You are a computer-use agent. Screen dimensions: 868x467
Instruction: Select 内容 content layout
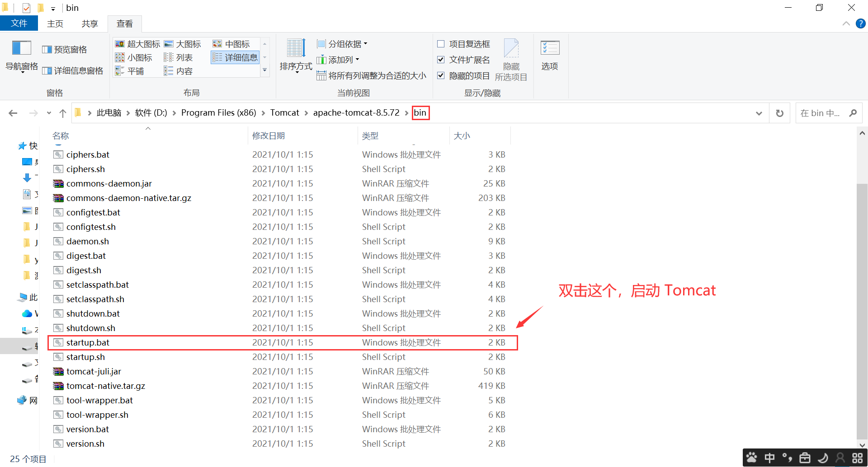point(178,71)
